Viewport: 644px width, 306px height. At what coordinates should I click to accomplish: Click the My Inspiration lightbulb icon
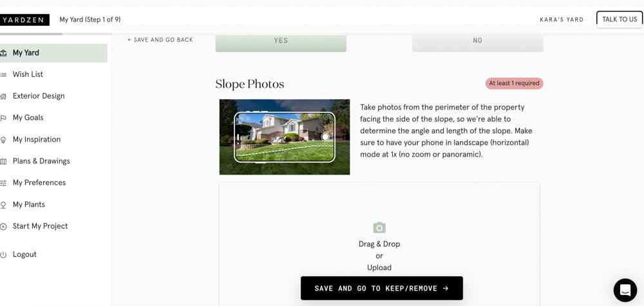pos(3,140)
